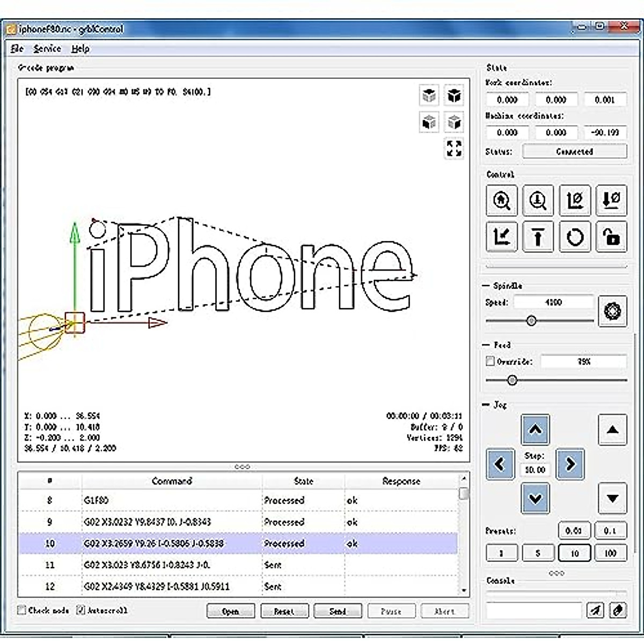Viewport: 644px width, 644px height.
Task: Open the Service menu
Action: tap(47, 49)
